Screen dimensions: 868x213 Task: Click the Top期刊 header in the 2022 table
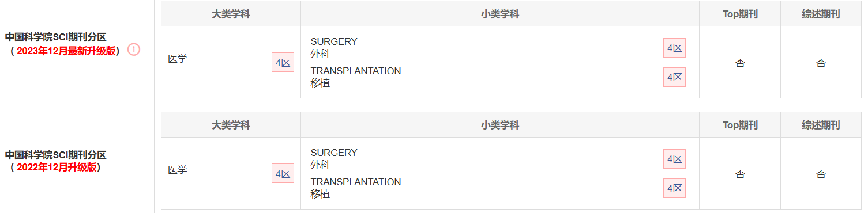(740, 125)
